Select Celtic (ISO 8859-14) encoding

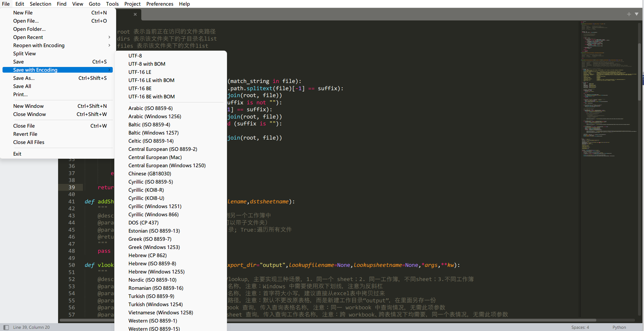(x=170, y=141)
